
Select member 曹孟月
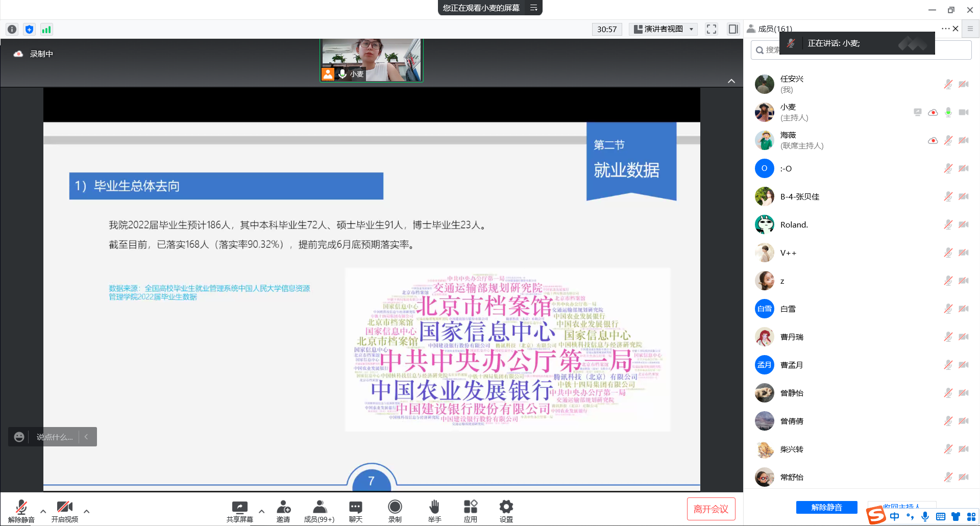(x=861, y=365)
